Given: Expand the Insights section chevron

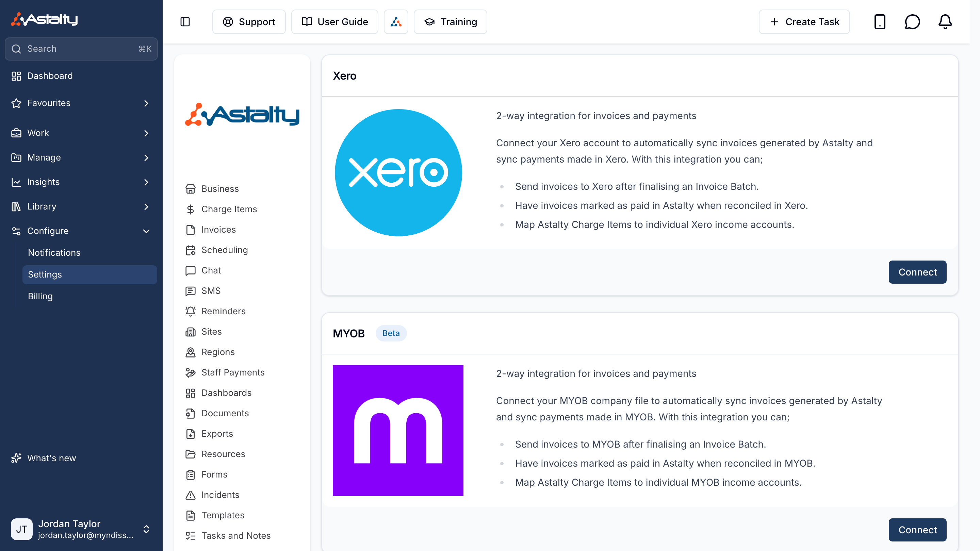Looking at the screenshot, I should [146, 182].
